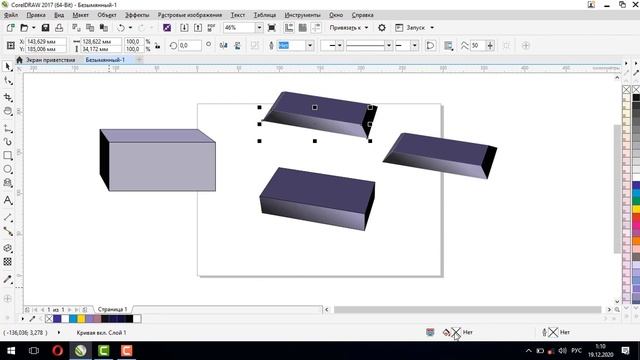Image resolution: width=640 pixels, height=360 pixels.
Task: Save the document with the floppy icon
Action: tap(45, 28)
